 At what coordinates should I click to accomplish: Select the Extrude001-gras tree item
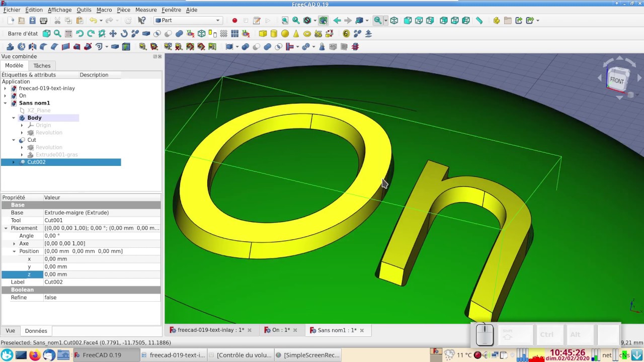[56, 155]
